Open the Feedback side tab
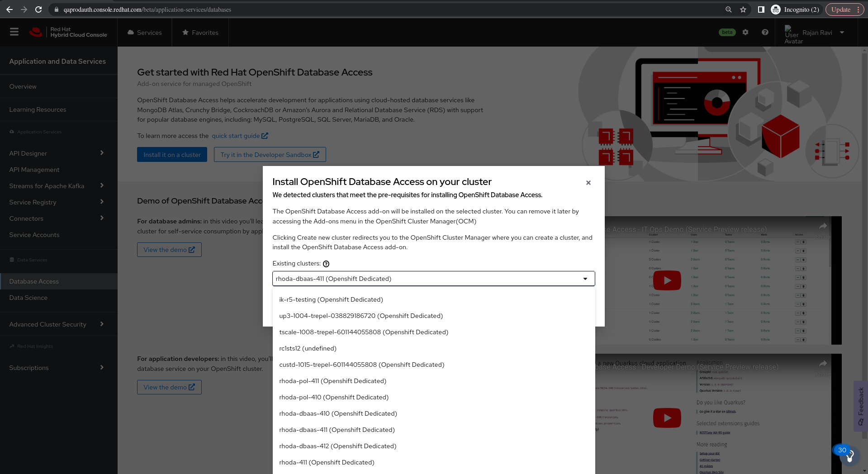Screen dimensions: 868x474 (861, 406)
